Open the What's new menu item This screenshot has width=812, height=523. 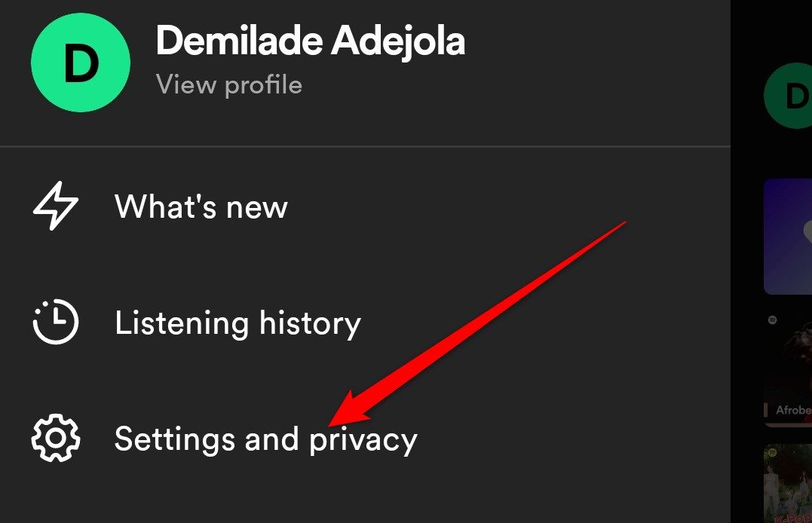(x=201, y=206)
